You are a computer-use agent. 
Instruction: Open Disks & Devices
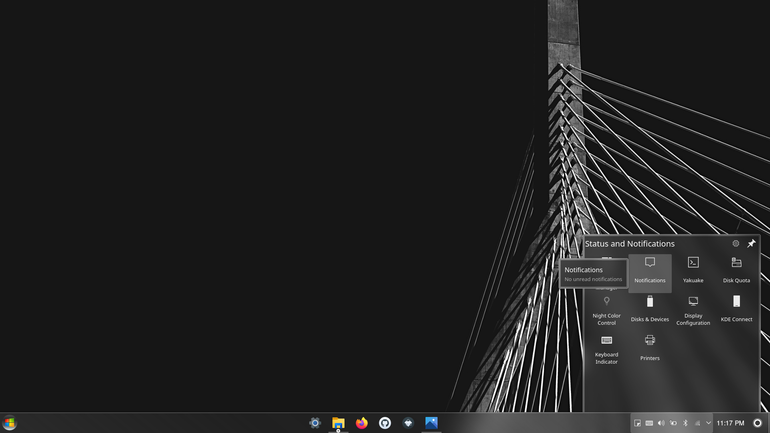tap(650, 309)
